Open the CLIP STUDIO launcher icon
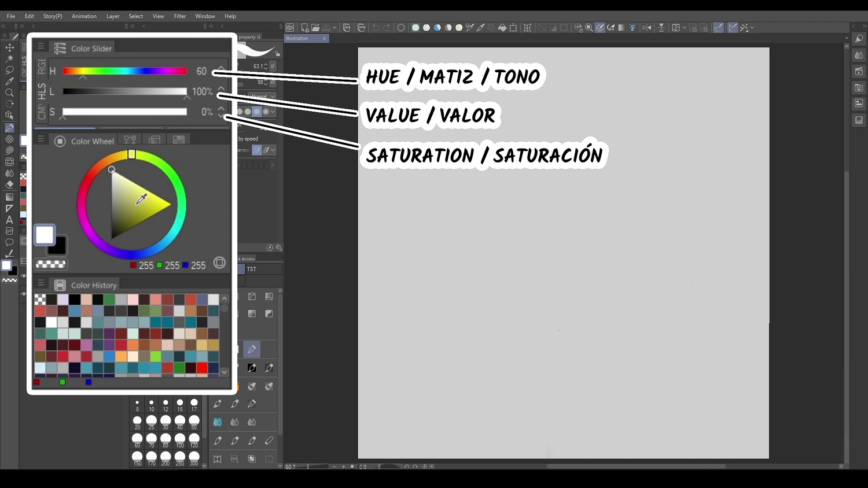This screenshot has width=868, height=488. (290, 27)
